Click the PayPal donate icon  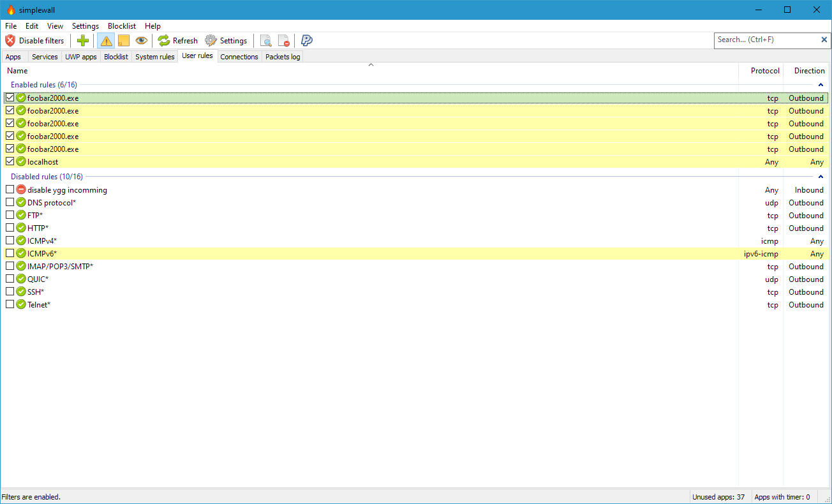pos(306,40)
